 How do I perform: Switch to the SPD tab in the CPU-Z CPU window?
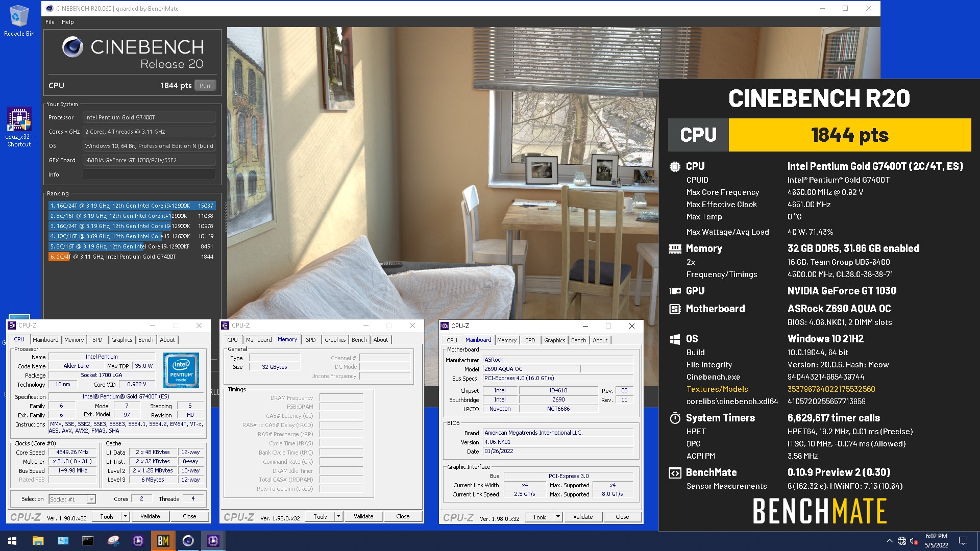97,340
